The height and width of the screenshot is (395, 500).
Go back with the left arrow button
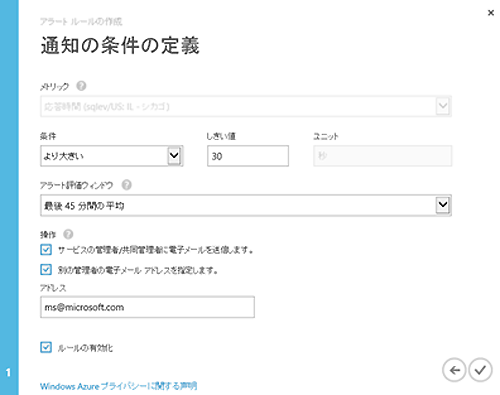pos(454,370)
